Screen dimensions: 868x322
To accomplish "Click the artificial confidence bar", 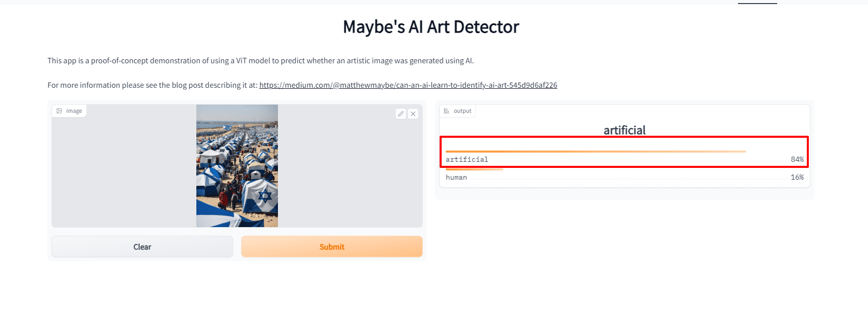I will click(x=596, y=152).
